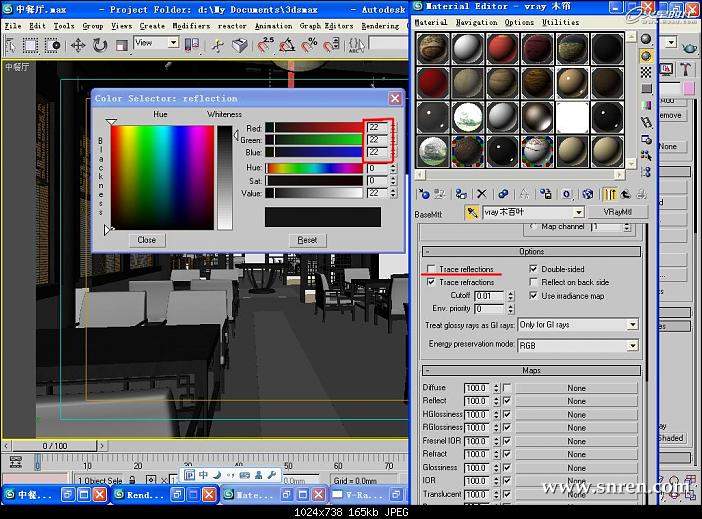Collapse the Options rollout header
Screen dimensions: 702x519
click(x=531, y=252)
